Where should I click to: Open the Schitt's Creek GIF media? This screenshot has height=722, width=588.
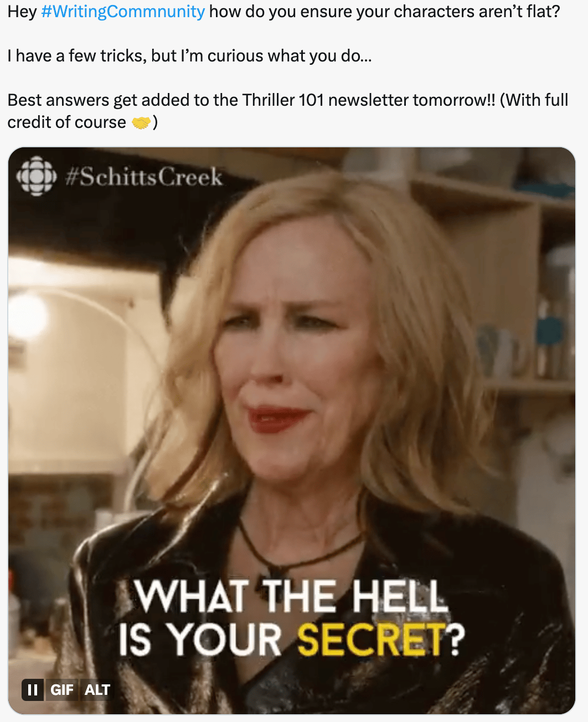292,430
